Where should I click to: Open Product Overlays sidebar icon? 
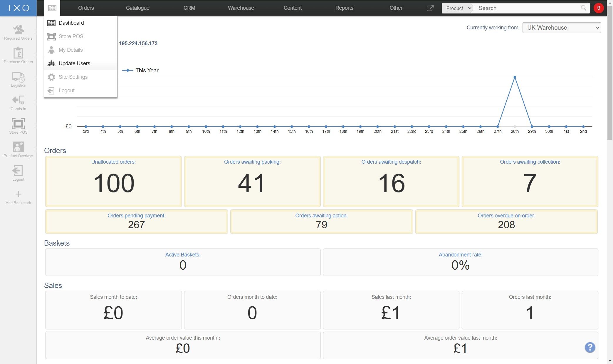[x=18, y=149]
